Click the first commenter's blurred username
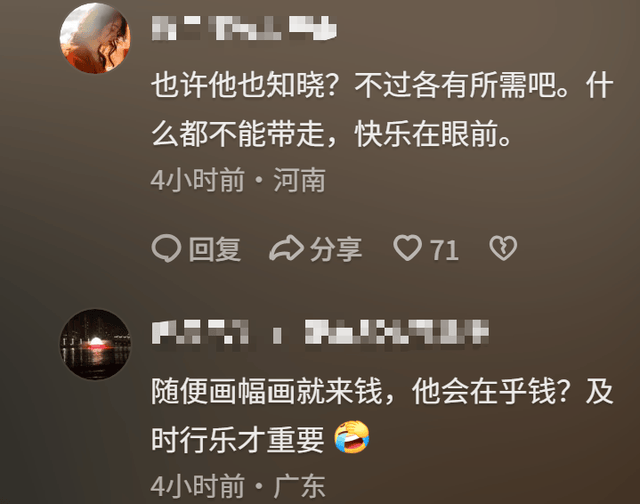Image resolution: width=640 pixels, height=504 pixels. [244, 28]
